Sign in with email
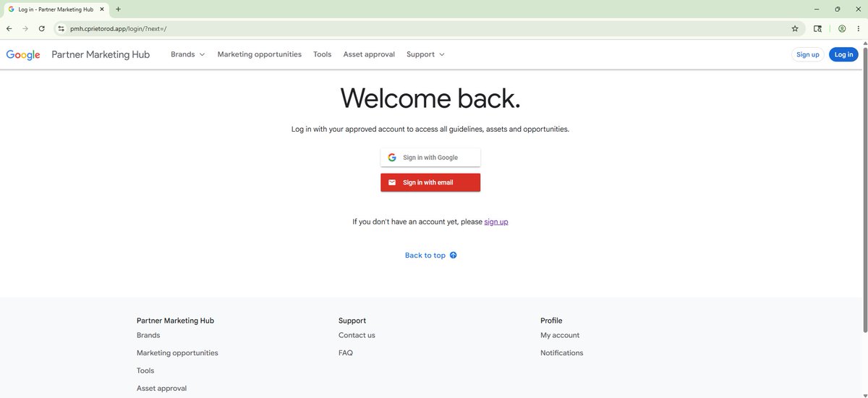The image size is (868, 398). tap(430, 182)
